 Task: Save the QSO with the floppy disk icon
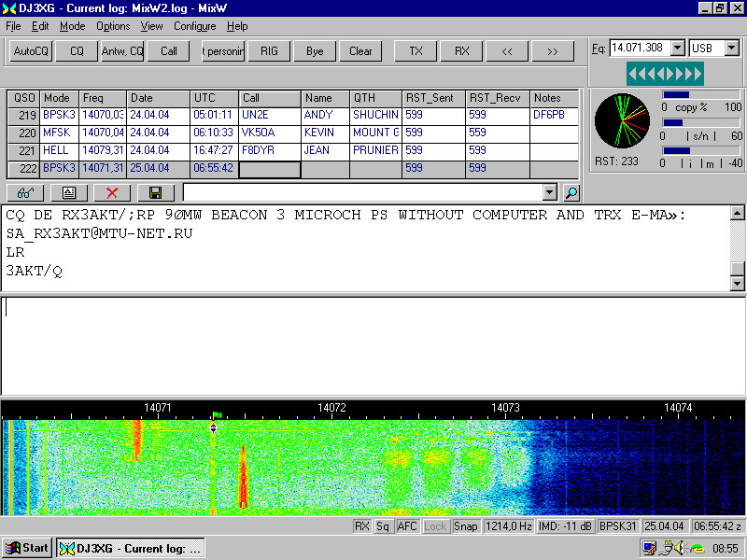point(156,192)
